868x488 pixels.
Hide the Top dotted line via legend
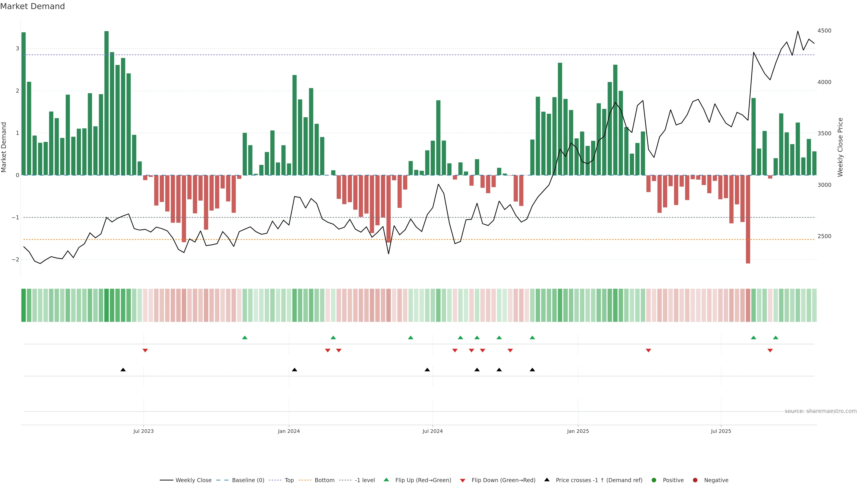point(289,480)
